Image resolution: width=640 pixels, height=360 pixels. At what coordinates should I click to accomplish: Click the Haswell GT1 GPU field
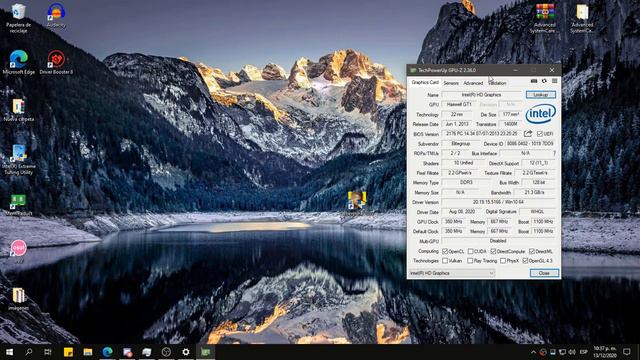(x=458, y=104)
